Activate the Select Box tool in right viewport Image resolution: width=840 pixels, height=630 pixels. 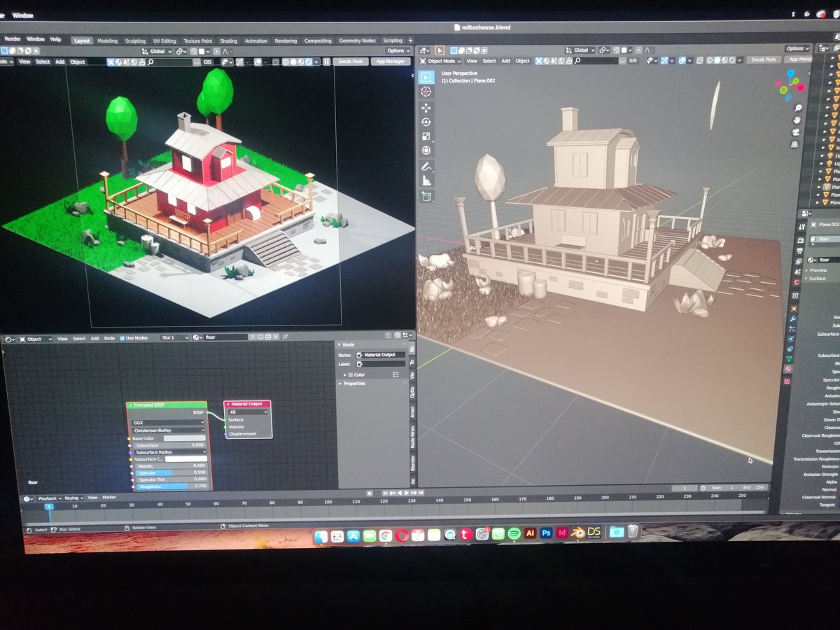[x=426, y=76]
